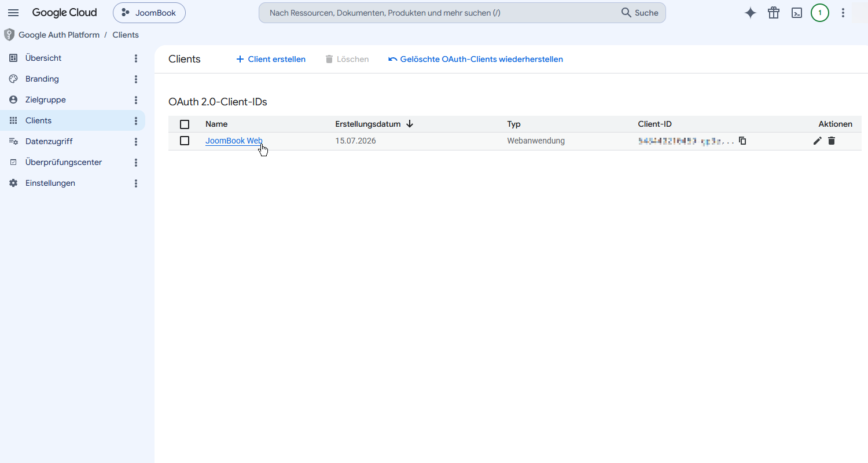Click the Webanwendung type cell
Screen dimensions: 868x463
(x=536, y=141)
